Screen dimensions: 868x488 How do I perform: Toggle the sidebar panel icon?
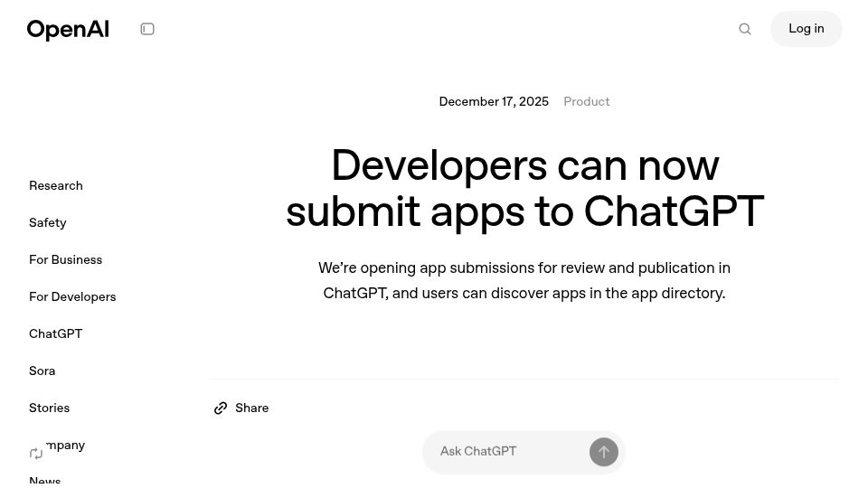tap(147, 29)
